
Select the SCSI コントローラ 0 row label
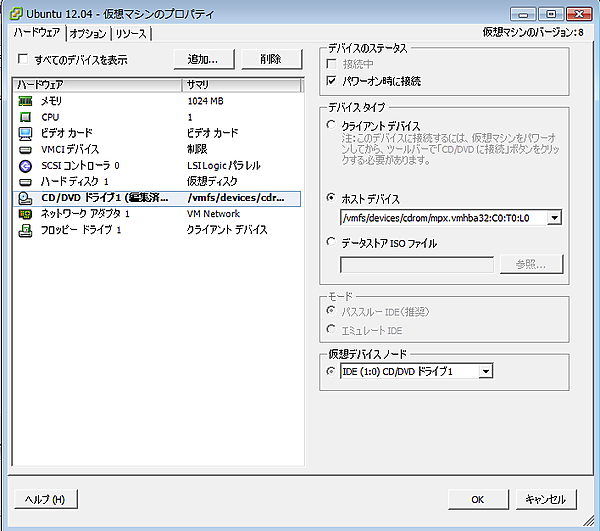(x=80, y=166)
